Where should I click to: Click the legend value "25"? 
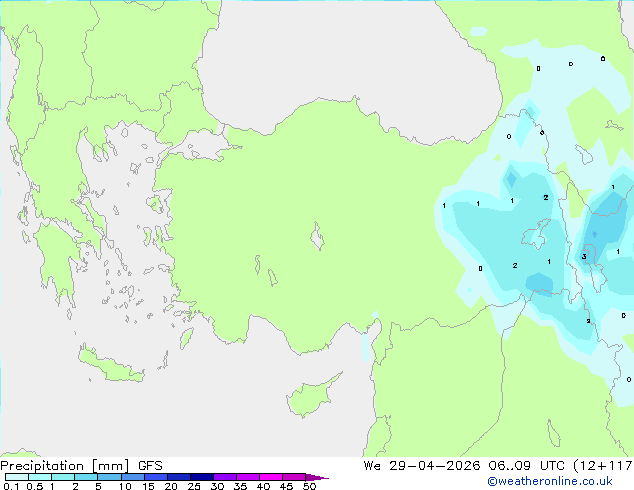(x=194, y=486)
